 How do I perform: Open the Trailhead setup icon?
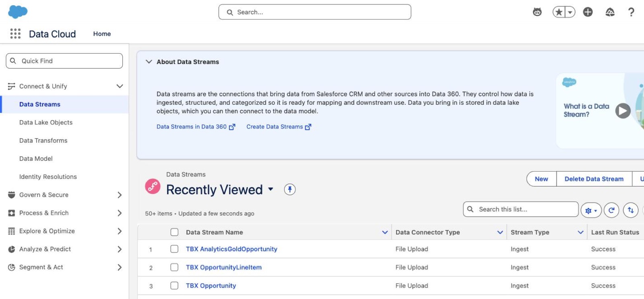point(610,12)
